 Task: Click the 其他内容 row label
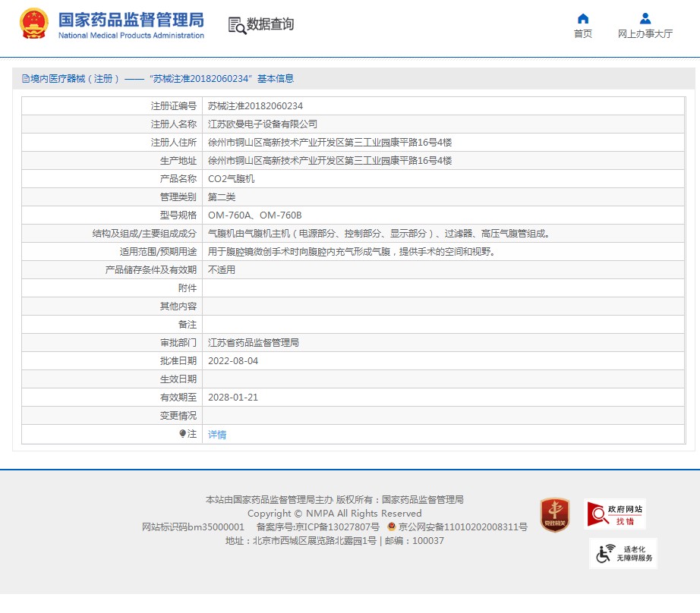pyautogui.click(x=178, y=306)
